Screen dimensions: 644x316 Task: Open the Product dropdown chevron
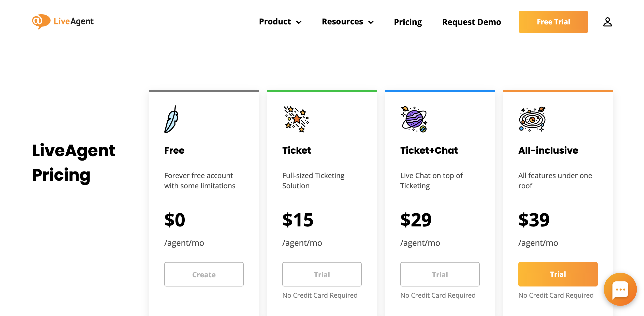299,22
